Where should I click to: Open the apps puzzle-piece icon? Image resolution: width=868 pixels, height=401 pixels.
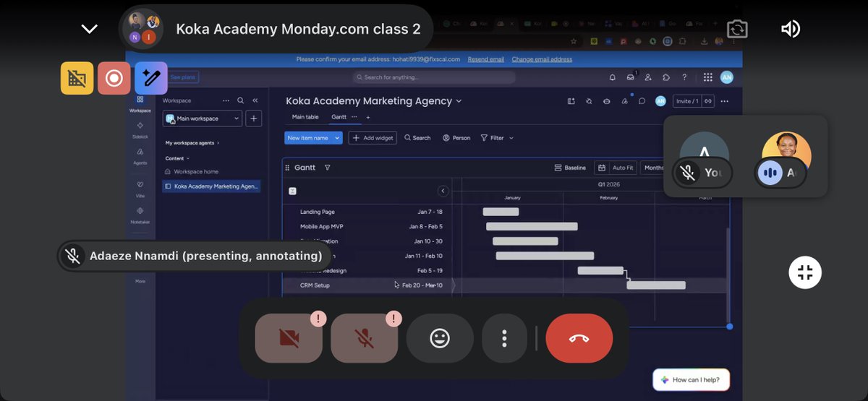click(666, 77)
